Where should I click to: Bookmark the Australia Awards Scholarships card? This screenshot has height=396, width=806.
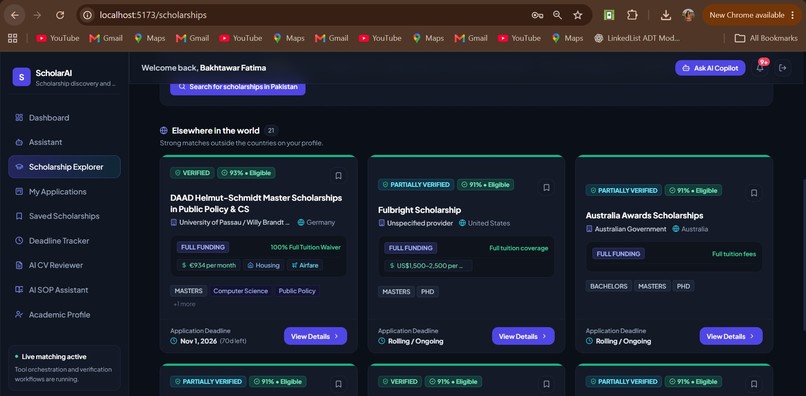(754, 193)
